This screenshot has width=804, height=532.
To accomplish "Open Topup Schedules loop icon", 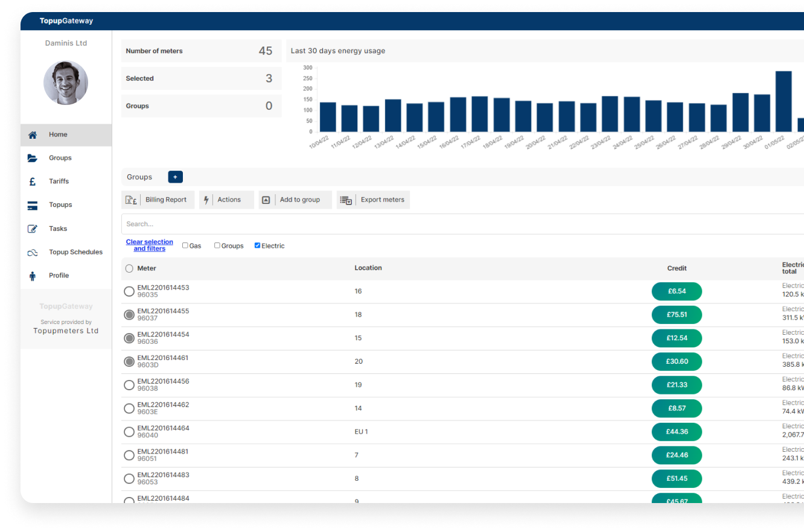I will coord(33,253).
